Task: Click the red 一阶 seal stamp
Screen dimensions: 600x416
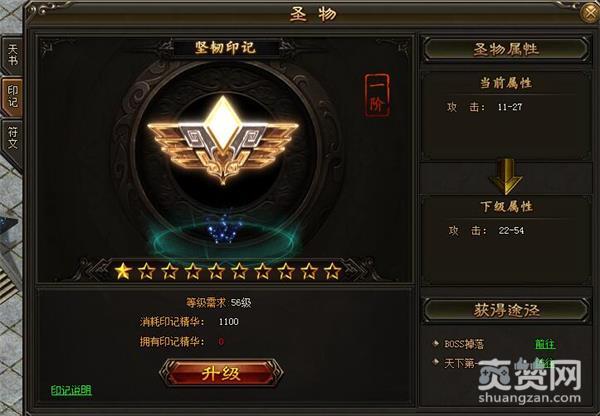Action: 377,96
